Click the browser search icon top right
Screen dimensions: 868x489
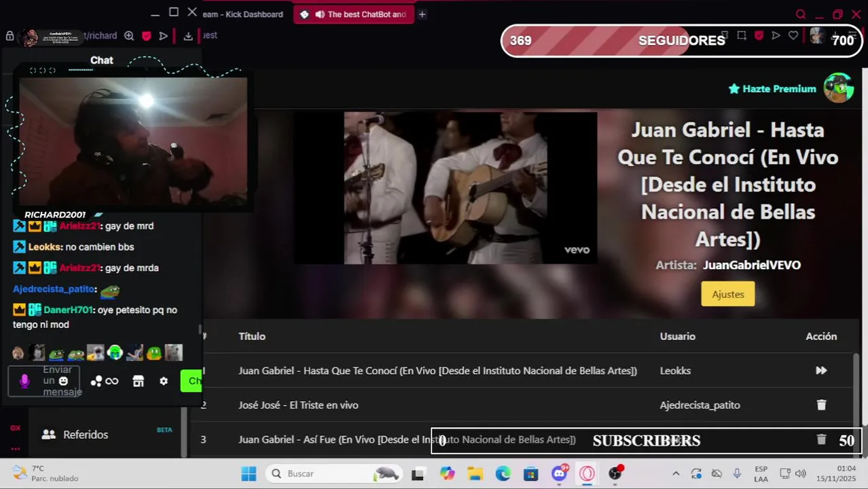point(801,14)
